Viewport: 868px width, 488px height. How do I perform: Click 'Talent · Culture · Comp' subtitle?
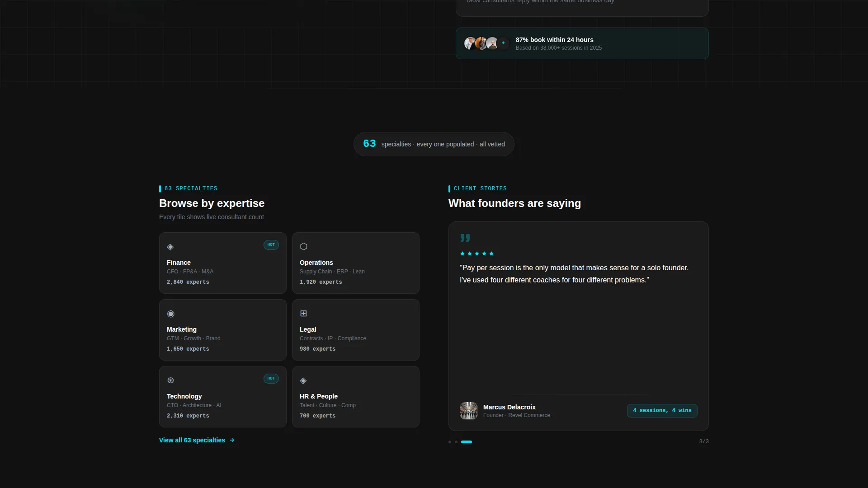coord(328,405)
